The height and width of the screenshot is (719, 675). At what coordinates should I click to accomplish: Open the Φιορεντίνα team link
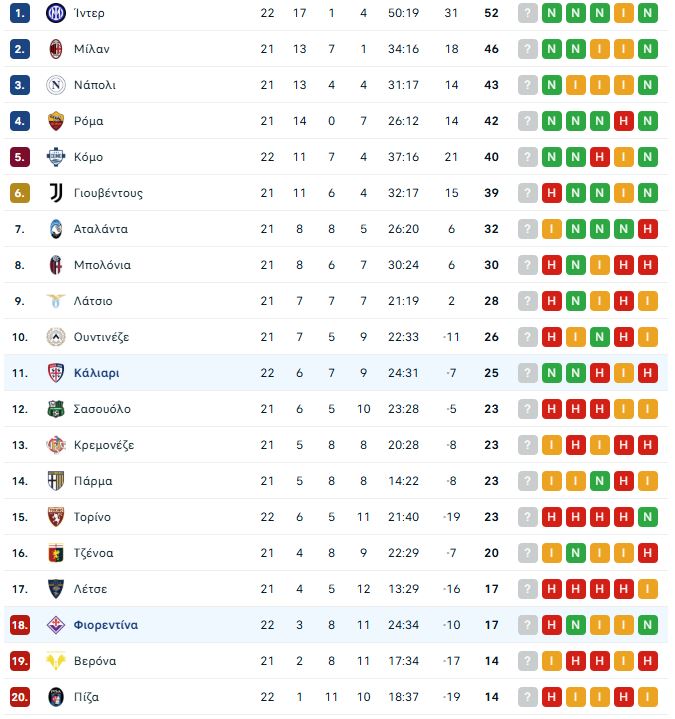coord(106,625)
